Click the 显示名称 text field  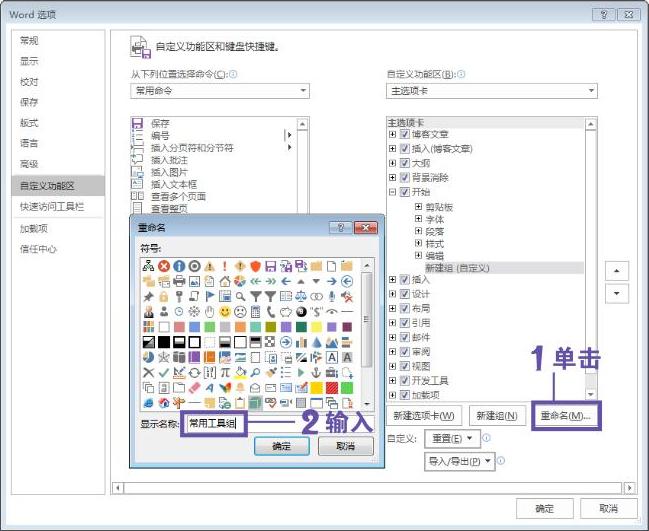point(278,423)
